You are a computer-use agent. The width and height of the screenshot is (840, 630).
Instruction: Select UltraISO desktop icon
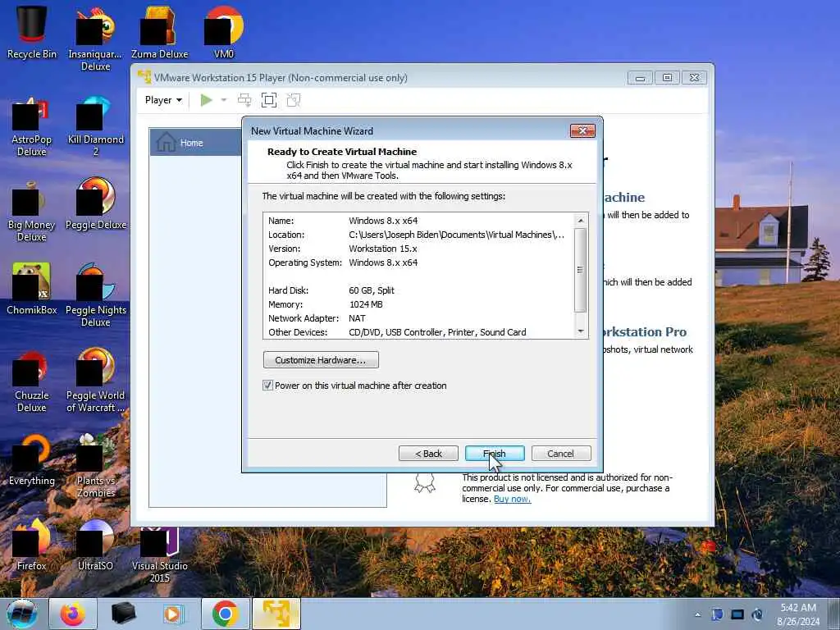95,546
